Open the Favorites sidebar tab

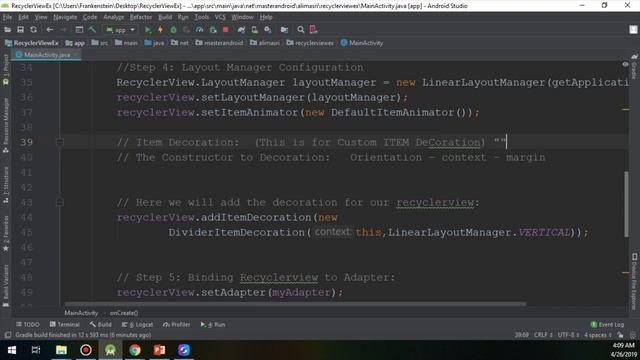6,233
